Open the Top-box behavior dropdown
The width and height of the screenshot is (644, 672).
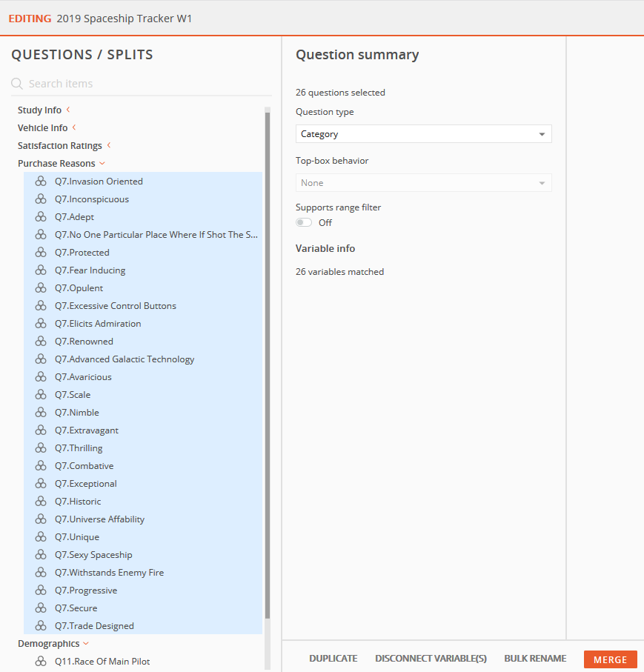coord(424,183)
